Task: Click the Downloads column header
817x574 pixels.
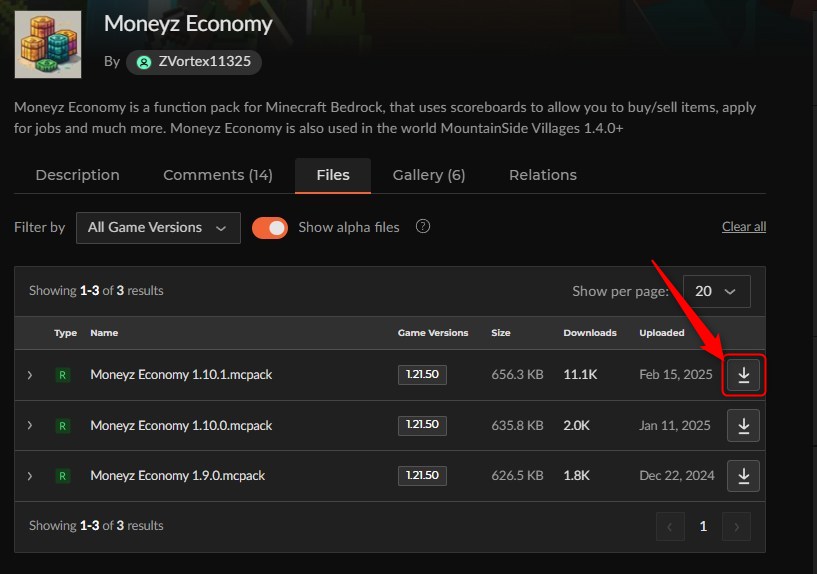Action: click(x=590, y=333)
